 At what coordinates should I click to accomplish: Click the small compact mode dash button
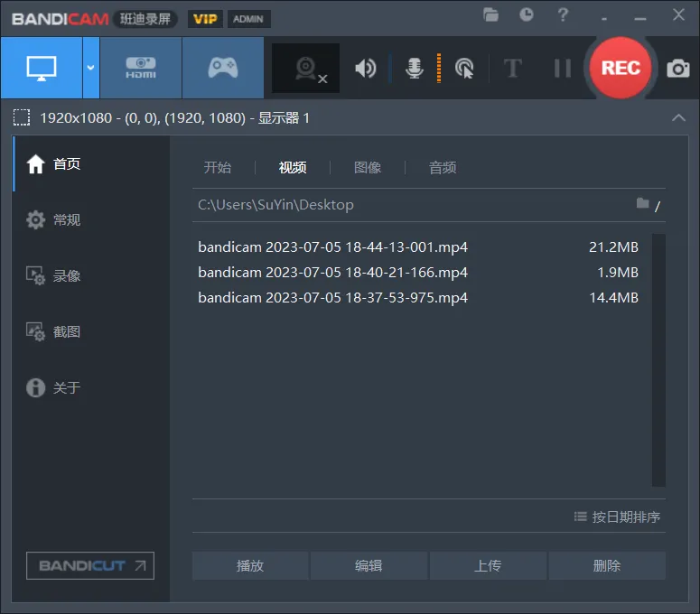point(604,19)
